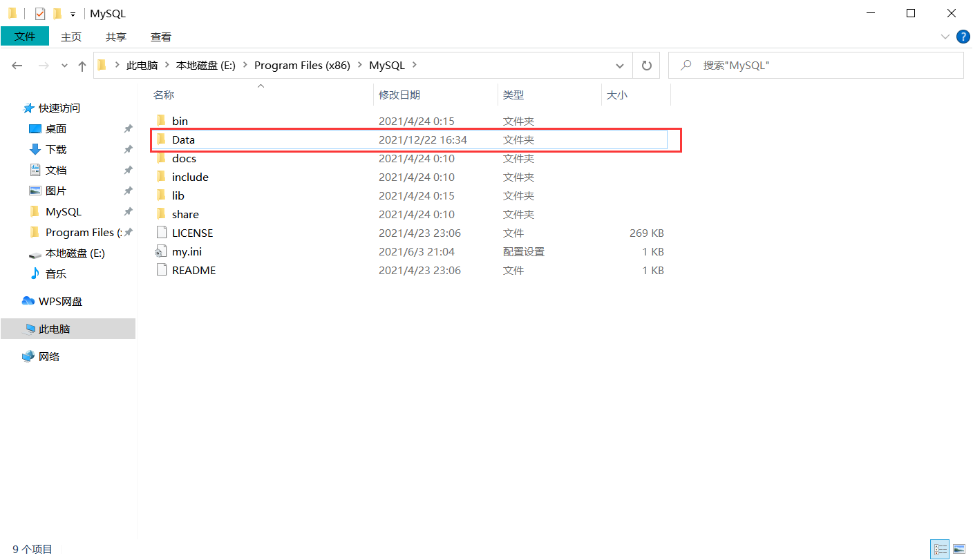Collapse the ribbon with the chevron arrow
Viewport: 973px width, 560px height.
(945, 37)
